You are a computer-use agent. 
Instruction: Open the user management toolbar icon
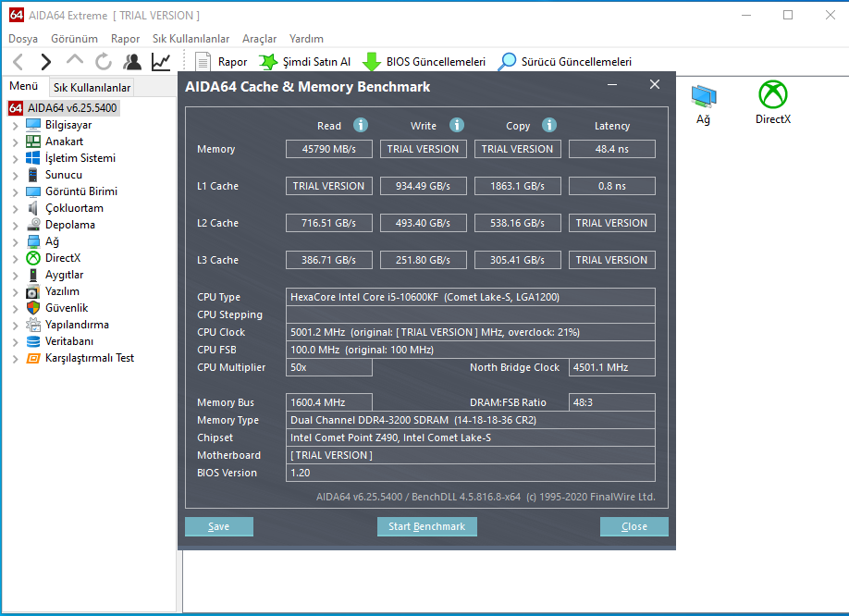(132, 62)
